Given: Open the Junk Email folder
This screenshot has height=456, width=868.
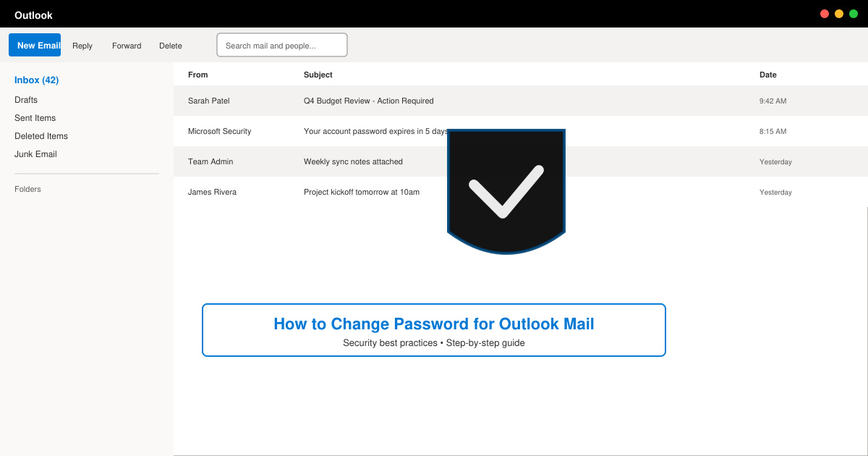Looking at the screenshot, I should (x=35, y=154).
